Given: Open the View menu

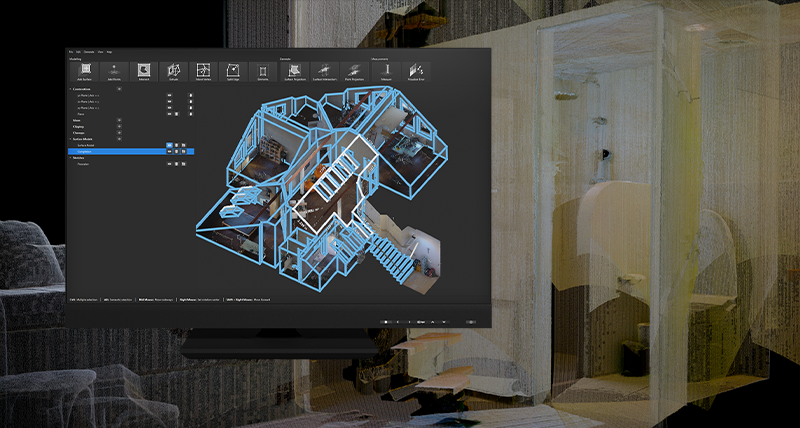Looking at the screenshot, I should coord(99,51).
